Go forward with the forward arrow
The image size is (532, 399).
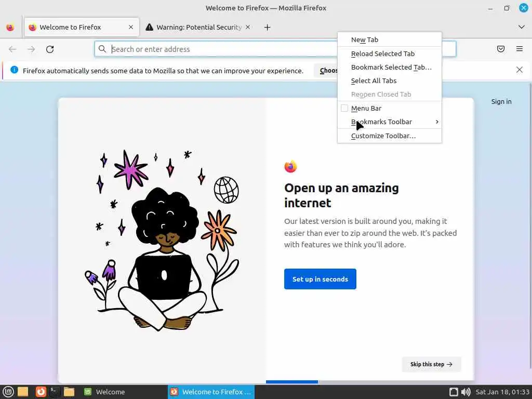tap(31, 49)
